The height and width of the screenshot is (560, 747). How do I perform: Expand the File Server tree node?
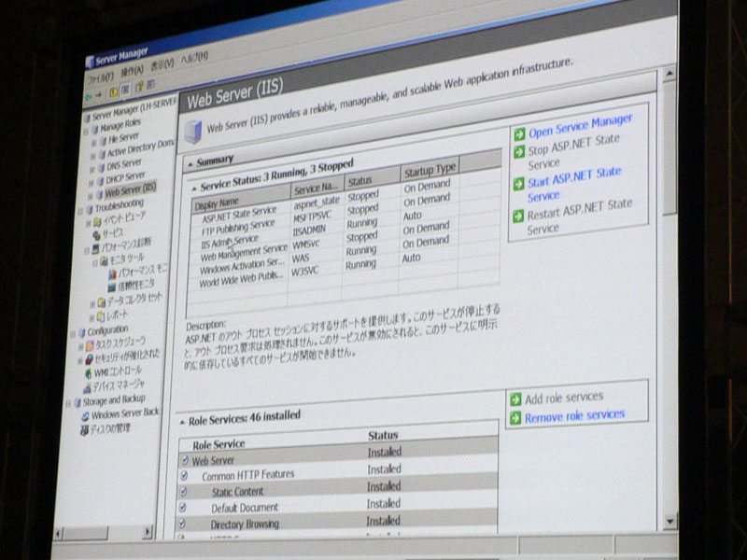94,143
